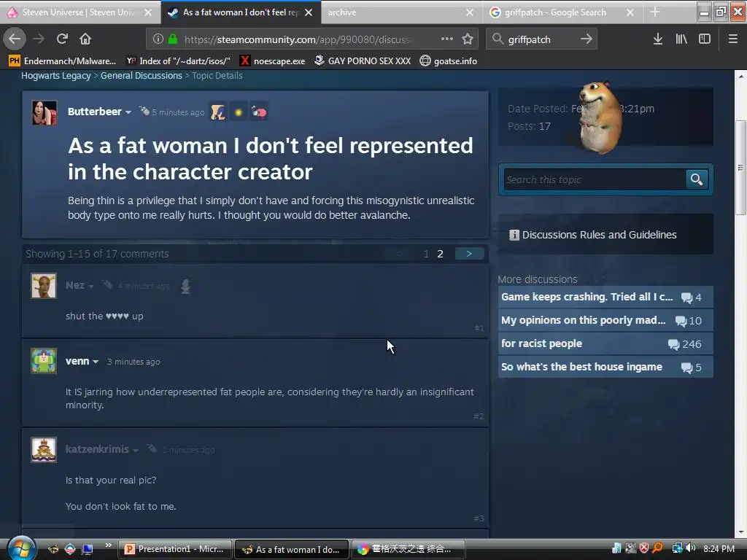Click next page arrow button for comments
This screenshot has height=560, width=747.
click(x=469, y=254)
